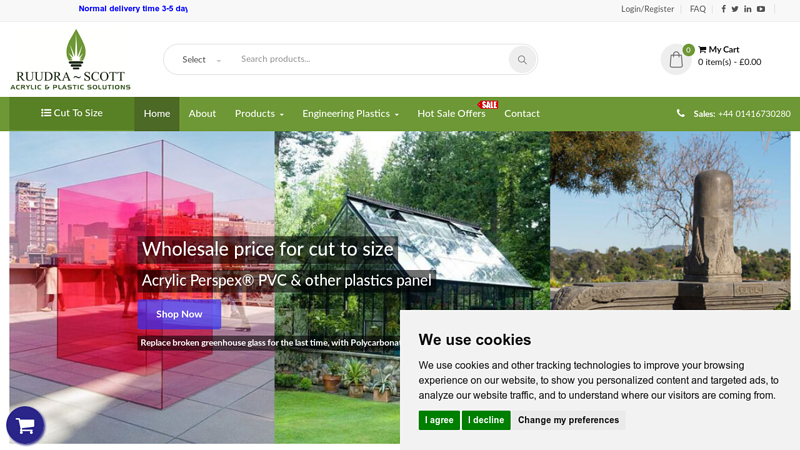Screen dimensions: 800x450
Task: Focus the Search products field
Action: [371, 59]
